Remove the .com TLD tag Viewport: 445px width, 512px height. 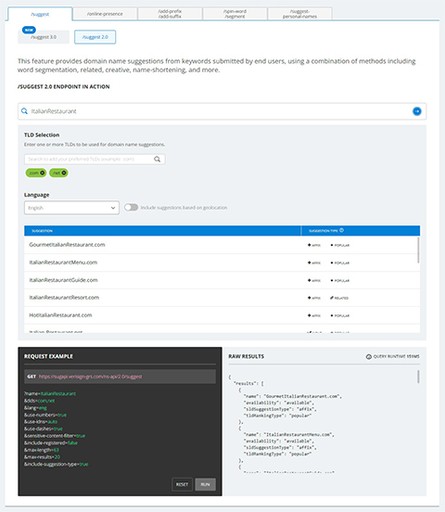(x=42, y=173)
